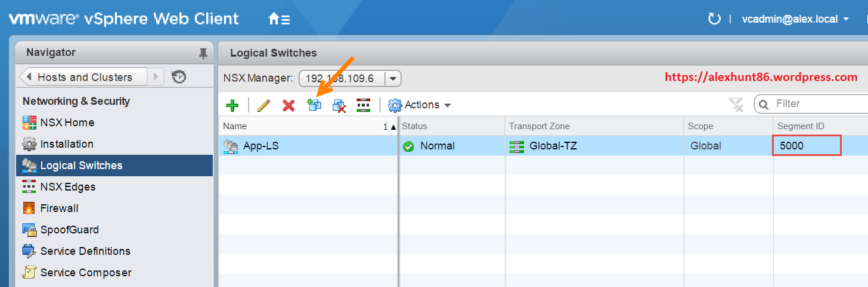
Task: Click the 5000 segment ID cell
Action: [807, 146]
